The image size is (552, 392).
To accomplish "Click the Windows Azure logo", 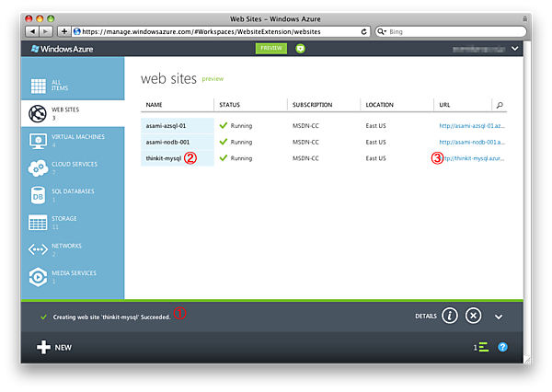I will pos(62,49).
